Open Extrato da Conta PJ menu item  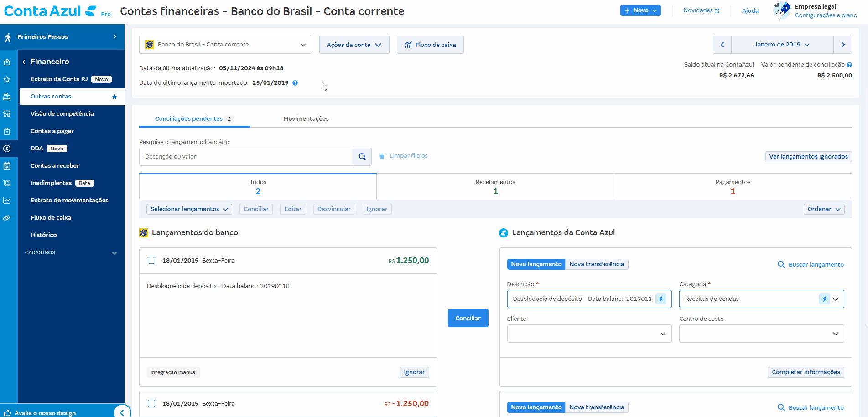click(59, 79)
